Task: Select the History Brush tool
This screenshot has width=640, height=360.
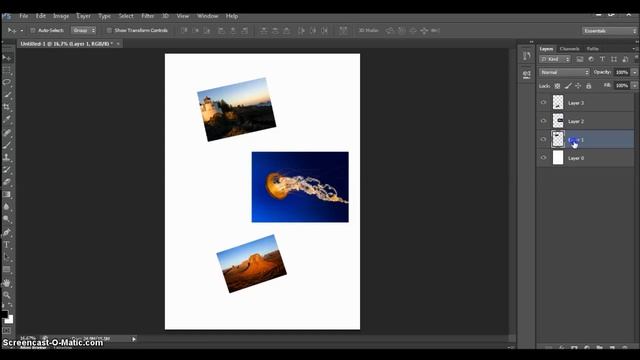Action: click(7, 170)
